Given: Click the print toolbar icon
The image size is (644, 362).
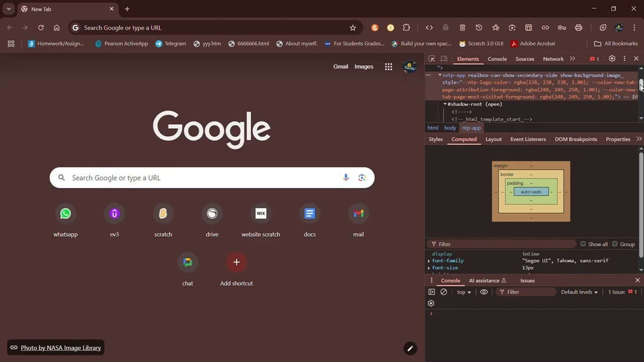Looking at the screenshot, I should pos(579,28).
